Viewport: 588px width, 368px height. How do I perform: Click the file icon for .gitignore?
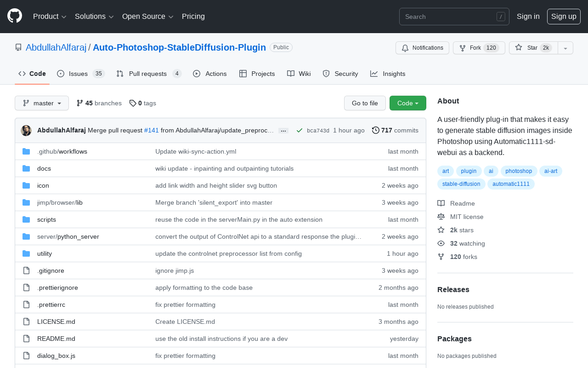(26, 270)
